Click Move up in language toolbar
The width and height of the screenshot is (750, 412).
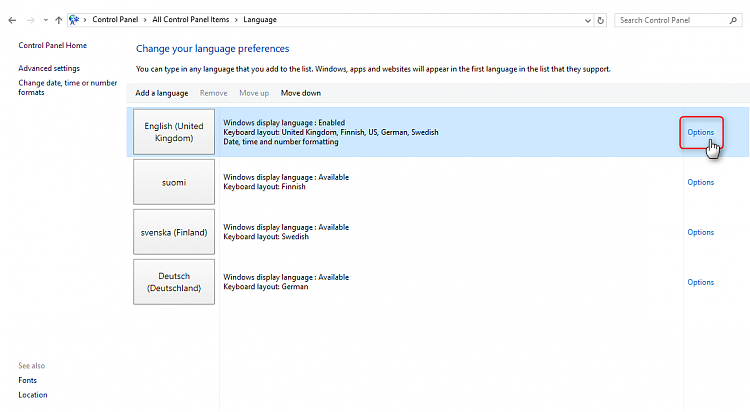click(254, 93)
